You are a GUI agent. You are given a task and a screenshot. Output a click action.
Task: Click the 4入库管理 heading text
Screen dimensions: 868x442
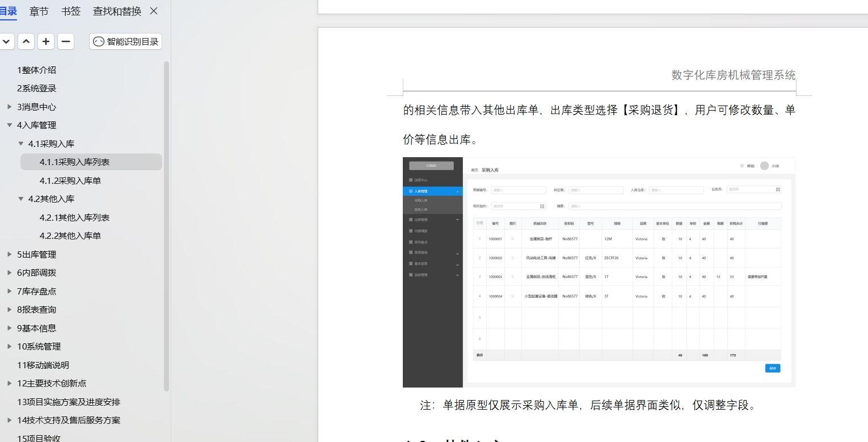[x=36, y=125]
